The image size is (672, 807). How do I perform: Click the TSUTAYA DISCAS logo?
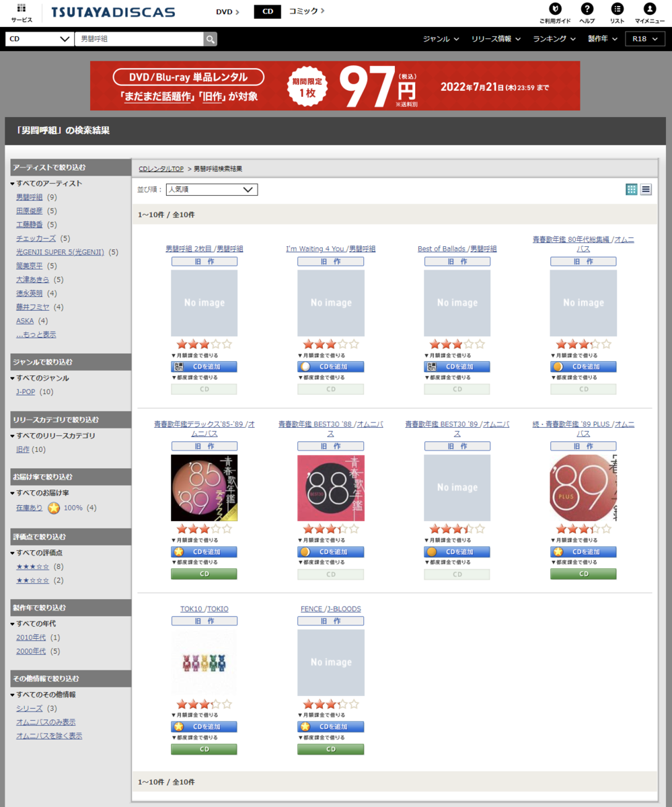113,12
